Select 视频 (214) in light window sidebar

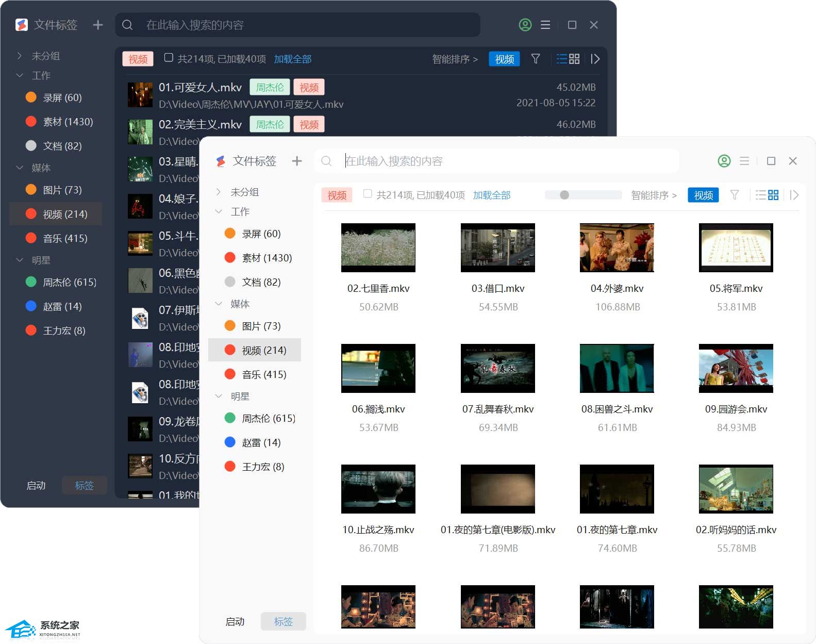pyautogui.click(x=255, y=350)
